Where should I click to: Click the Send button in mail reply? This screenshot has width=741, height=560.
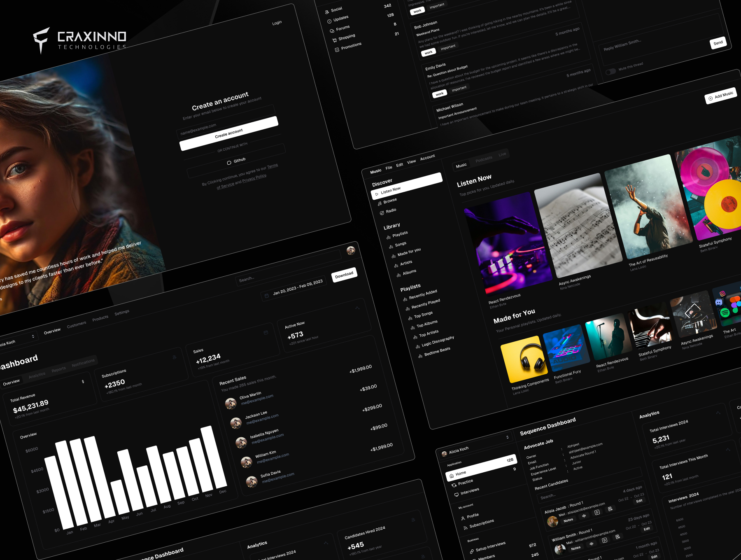tap(718, 43)
